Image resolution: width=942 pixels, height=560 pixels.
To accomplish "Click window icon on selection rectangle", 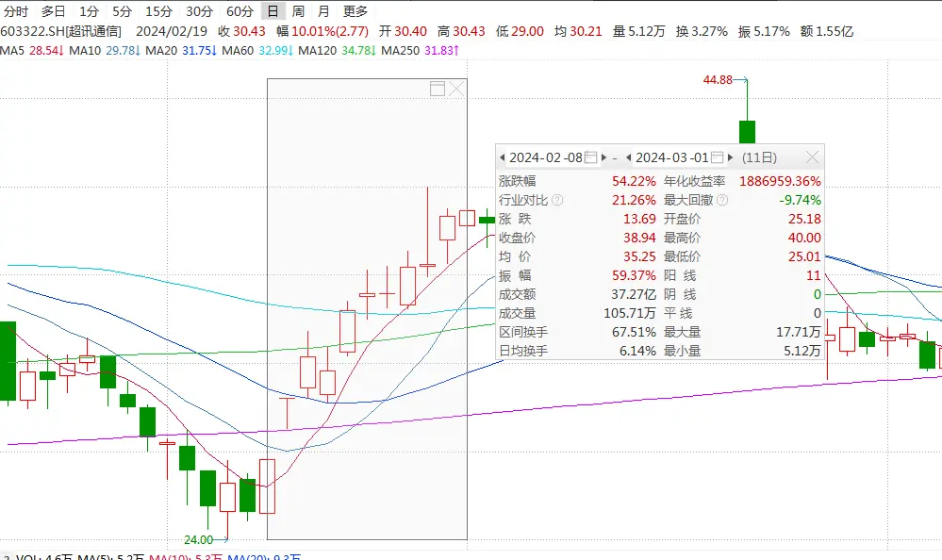I will [x=437, y=89].
